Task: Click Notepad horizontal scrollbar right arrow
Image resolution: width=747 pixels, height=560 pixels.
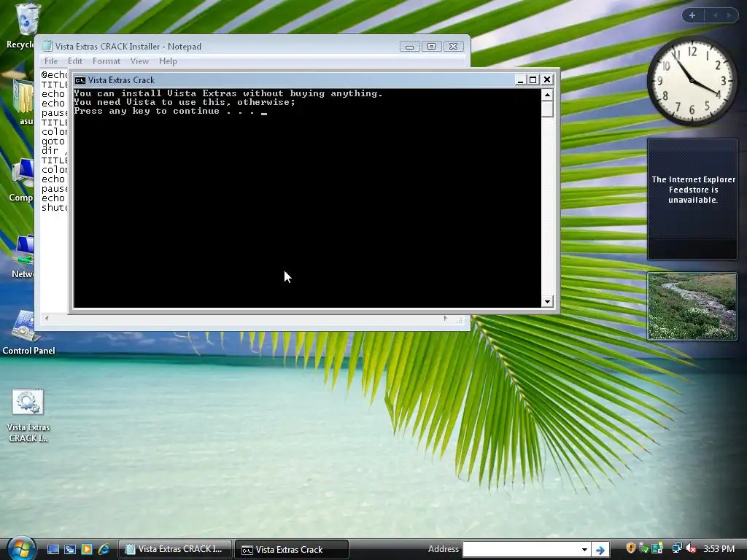Action: [446, 318]
